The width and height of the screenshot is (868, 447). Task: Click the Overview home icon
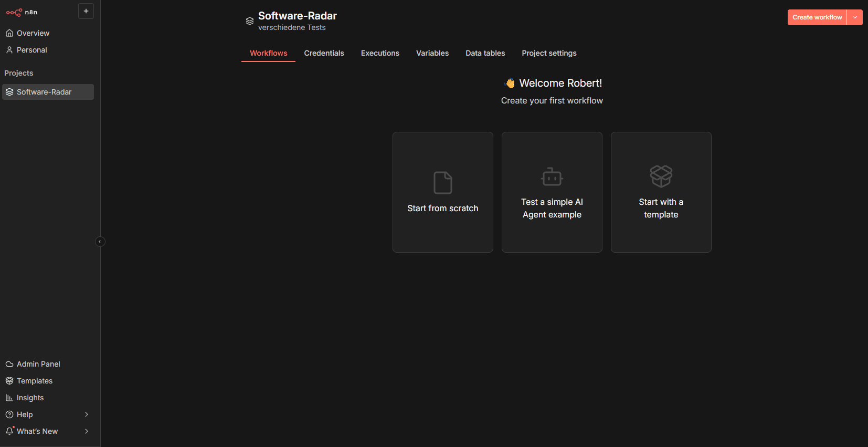(x=9, y=33)
